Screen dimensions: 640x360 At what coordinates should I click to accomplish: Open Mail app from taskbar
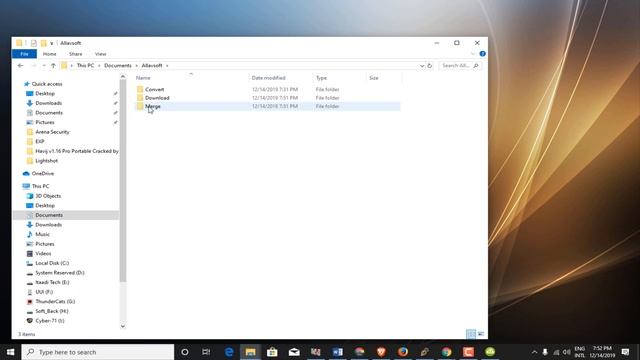tap(294, 352)
